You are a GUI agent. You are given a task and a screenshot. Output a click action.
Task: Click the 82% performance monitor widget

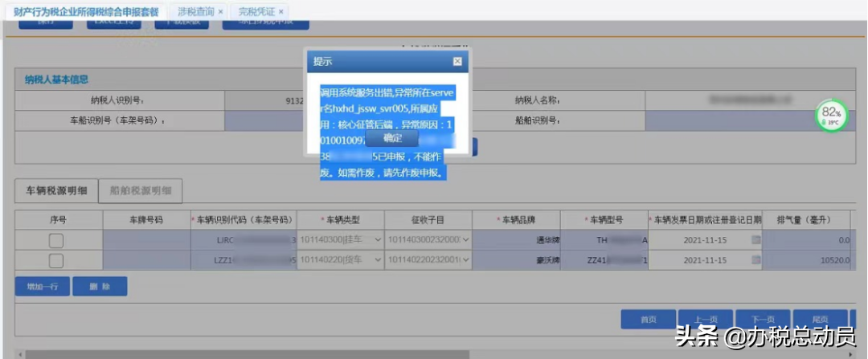831,116
